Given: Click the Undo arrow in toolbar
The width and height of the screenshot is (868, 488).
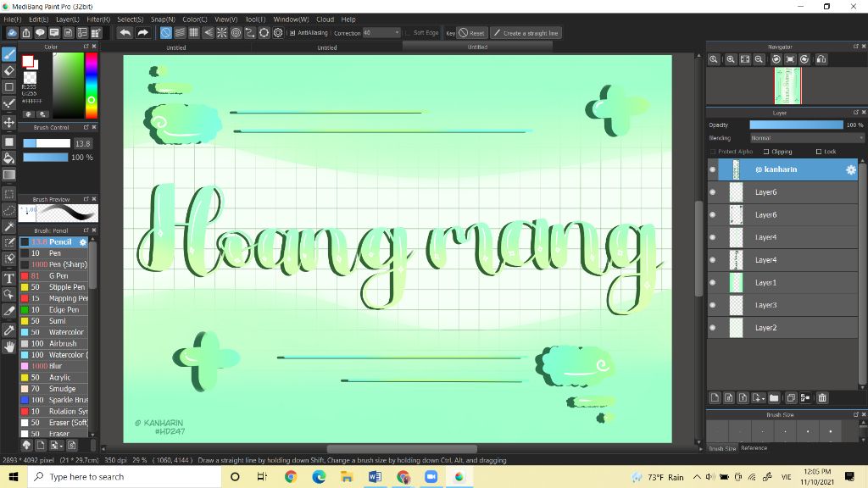Looking at the screenshot, I should tap(125, 33).
